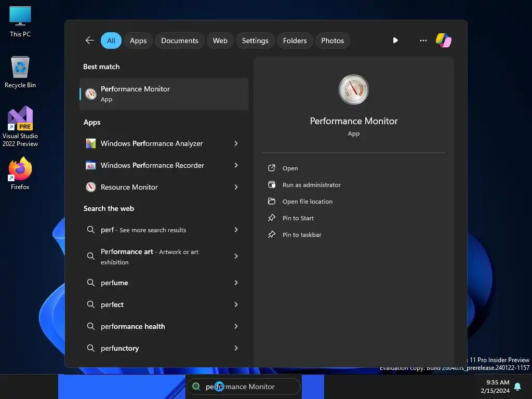Expand Windows Performance Recorder chevron
The width and height of the screenshot is (532, 399).
click(x=236, y=165)
